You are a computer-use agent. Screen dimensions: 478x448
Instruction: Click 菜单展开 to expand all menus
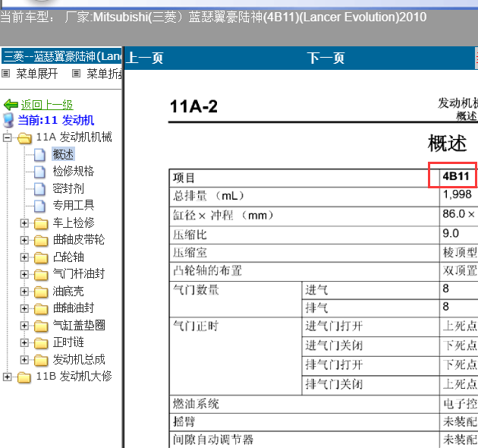[x=37, y=74]
